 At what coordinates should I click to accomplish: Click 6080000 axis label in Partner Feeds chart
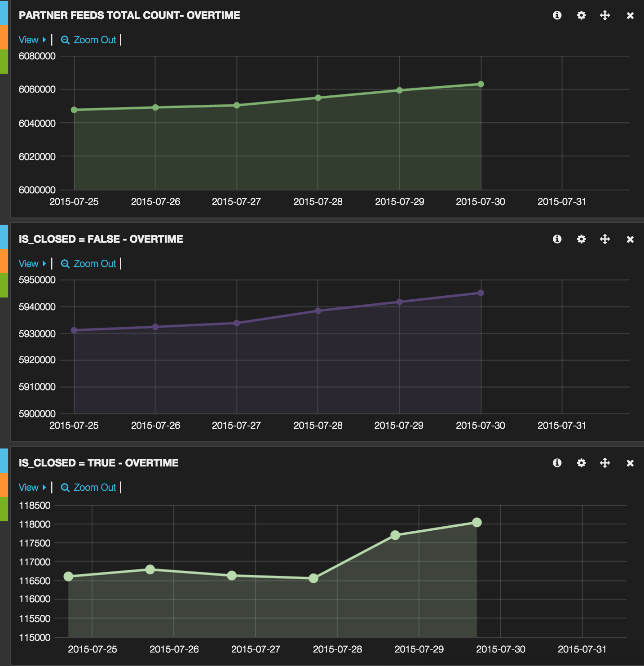37,56
